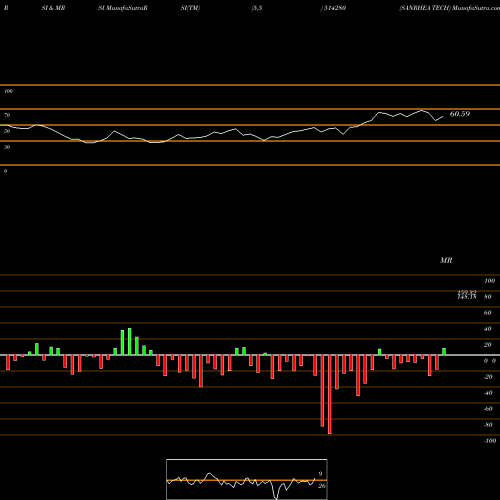Click the SANRHEA TECH header title

click(x=425, y=8)
